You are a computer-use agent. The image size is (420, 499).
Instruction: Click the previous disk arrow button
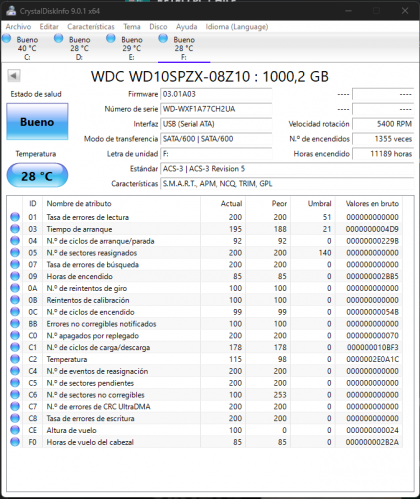14,76
